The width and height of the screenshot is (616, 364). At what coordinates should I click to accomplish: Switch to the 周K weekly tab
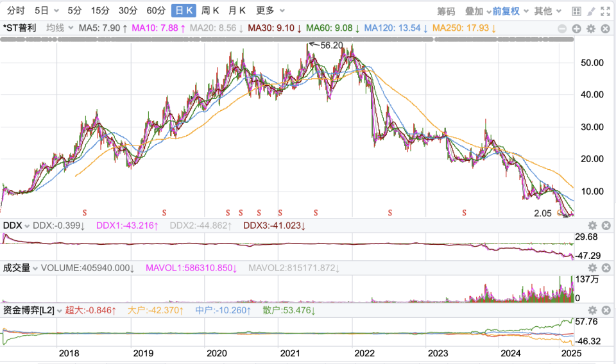[x=210, y=10]
